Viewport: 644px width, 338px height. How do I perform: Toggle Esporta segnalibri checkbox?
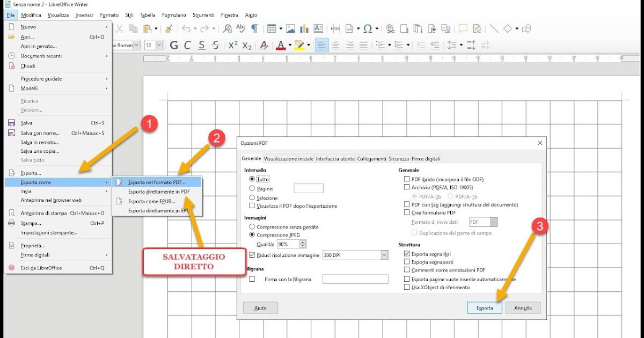(x=407, y=254)
